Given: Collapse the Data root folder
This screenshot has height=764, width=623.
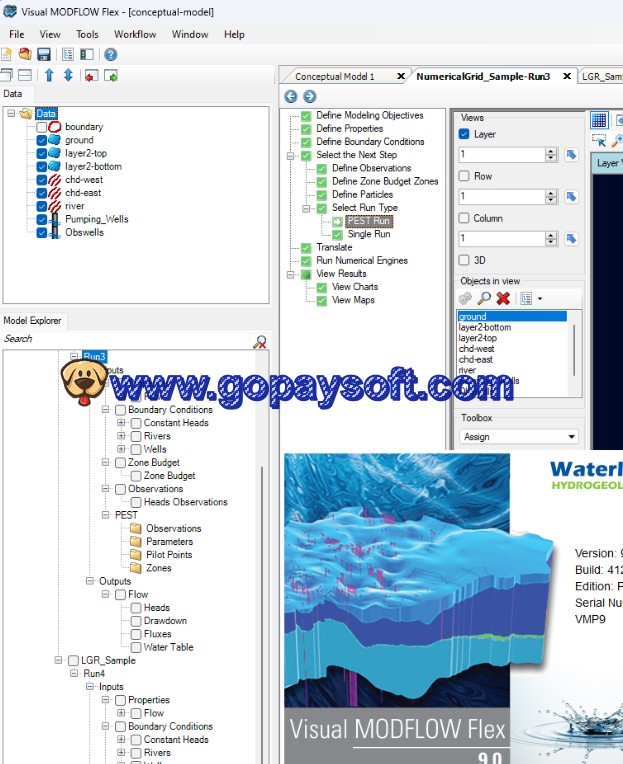Looking at the screenshot, I should [x=11, y=114].
